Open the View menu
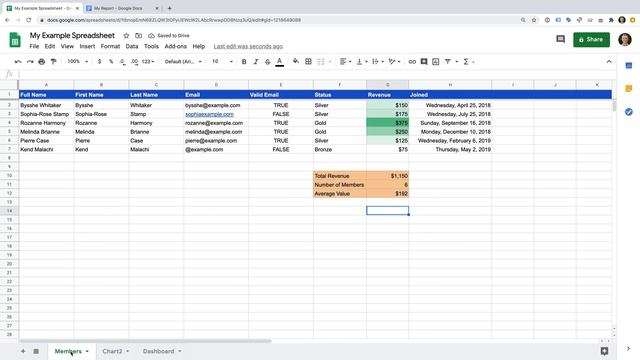This screenshot has width=640, height=360. 67,47
